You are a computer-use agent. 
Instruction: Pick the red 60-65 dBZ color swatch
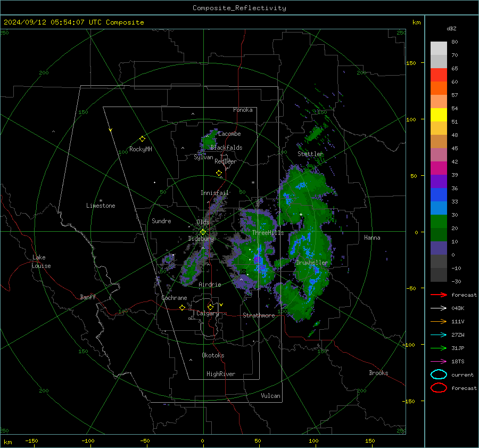tap(439, 75)
